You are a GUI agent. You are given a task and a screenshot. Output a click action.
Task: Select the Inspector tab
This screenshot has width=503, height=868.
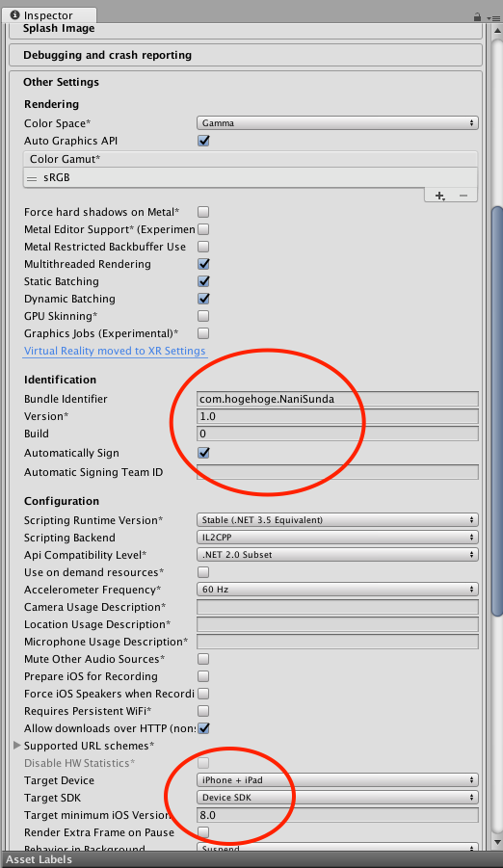click(48, 15)
